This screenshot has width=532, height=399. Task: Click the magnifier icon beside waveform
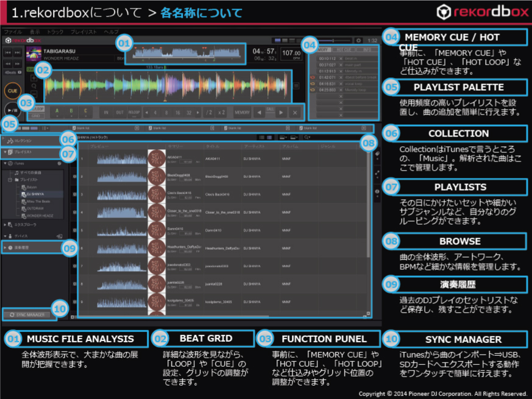pyautogui.click(x=34, y=86)
